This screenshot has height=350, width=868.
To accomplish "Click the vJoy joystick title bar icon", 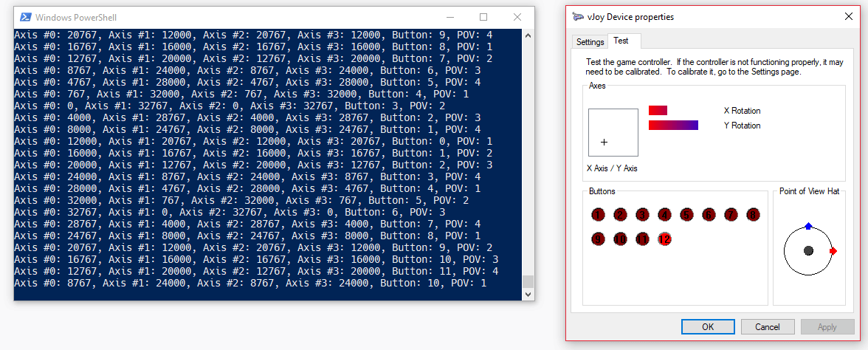I will [578, 16].
